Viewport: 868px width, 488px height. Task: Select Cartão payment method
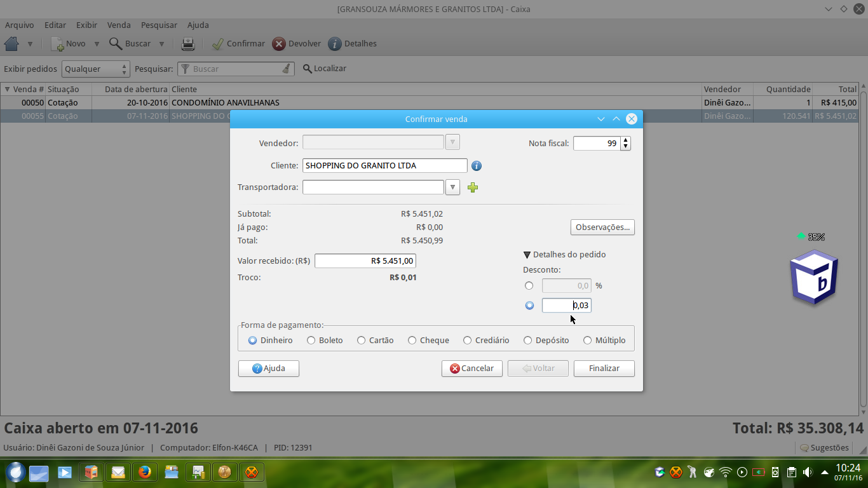coord(376,340)
